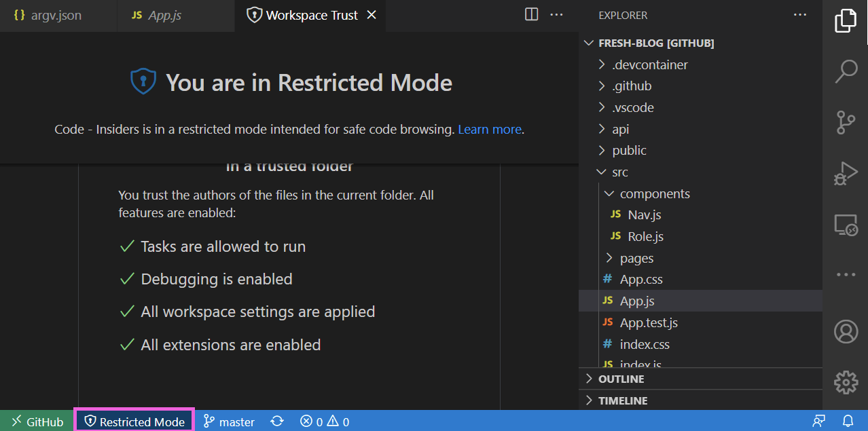Image resolution: width=868 pixels, height=431 pixels.
Task: Expand the OUTLINE section
Action: [x=700, y=379]
